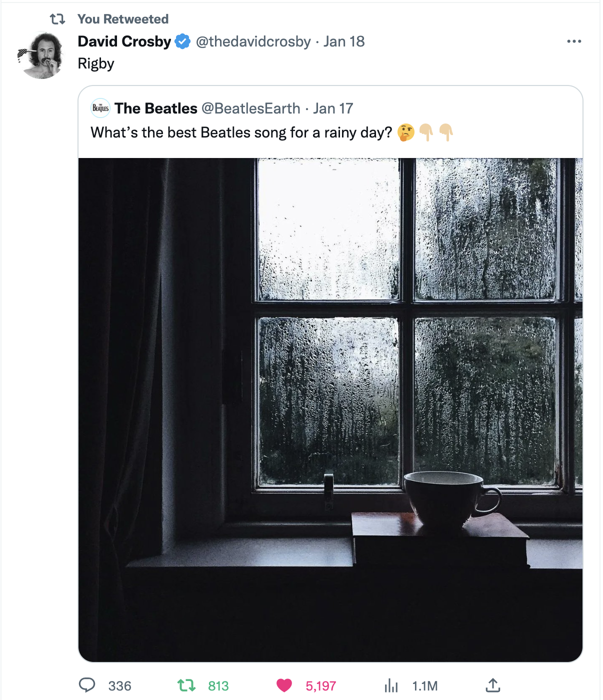Open the three-dot more options menu
Image resolution: width=603 pixels, height=700 pixels.
tap(574, 41)
